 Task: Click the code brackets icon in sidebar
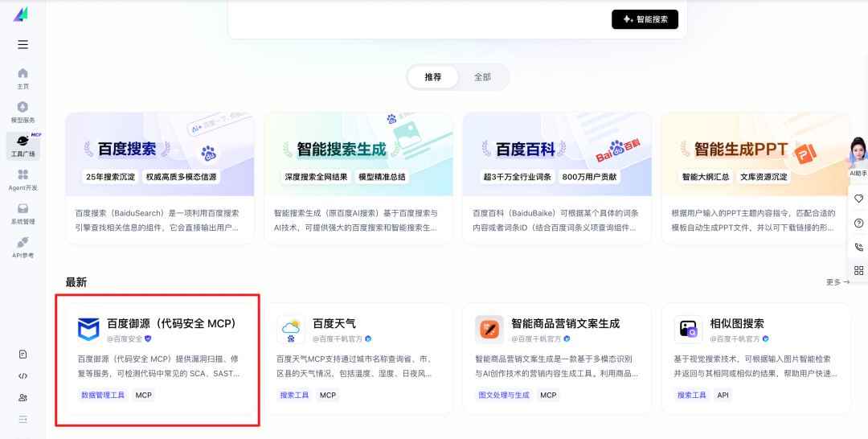pos(23,376)
